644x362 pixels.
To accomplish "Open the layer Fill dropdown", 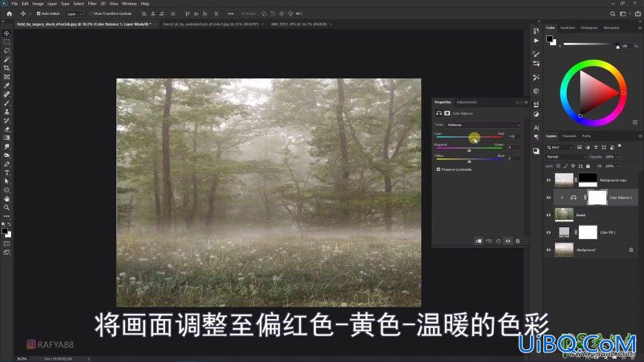I will (618, 166).
